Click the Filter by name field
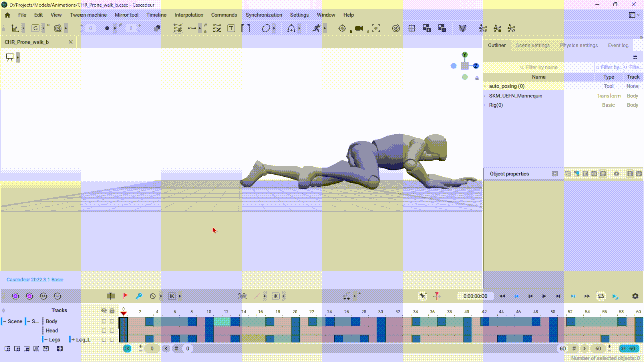This screenshot has height=362, width=644. click(541, 67)
